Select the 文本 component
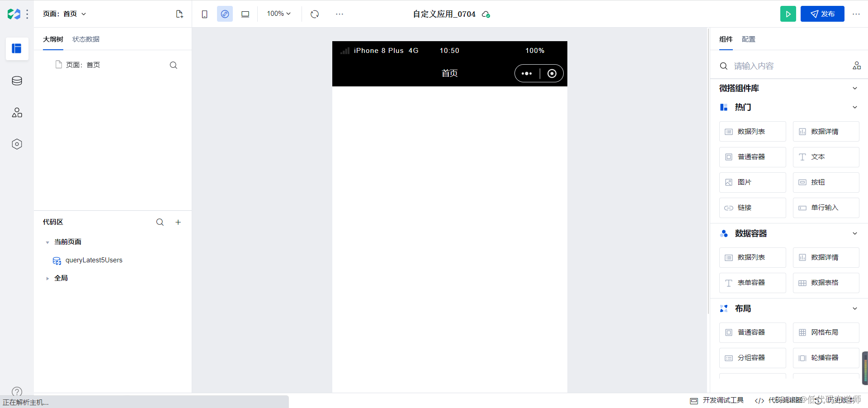The width and height of the screenshot is (868, 408). (x=826, y=157)
